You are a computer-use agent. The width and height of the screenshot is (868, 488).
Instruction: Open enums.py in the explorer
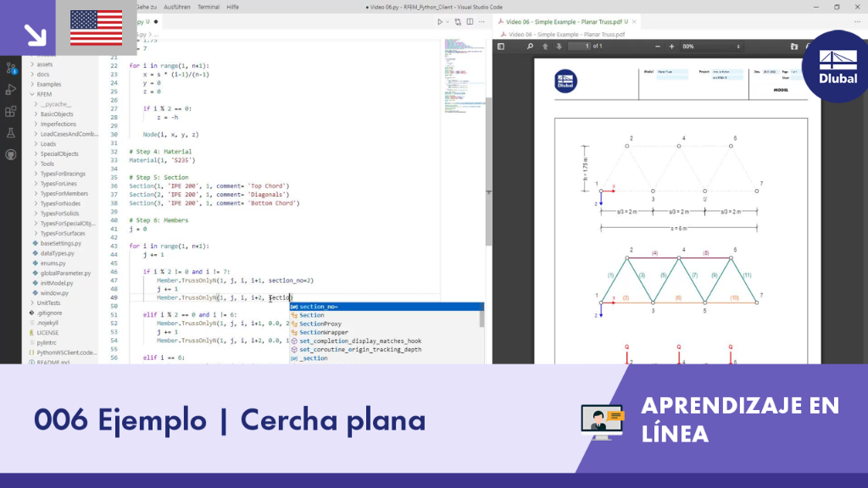point(53,263)
